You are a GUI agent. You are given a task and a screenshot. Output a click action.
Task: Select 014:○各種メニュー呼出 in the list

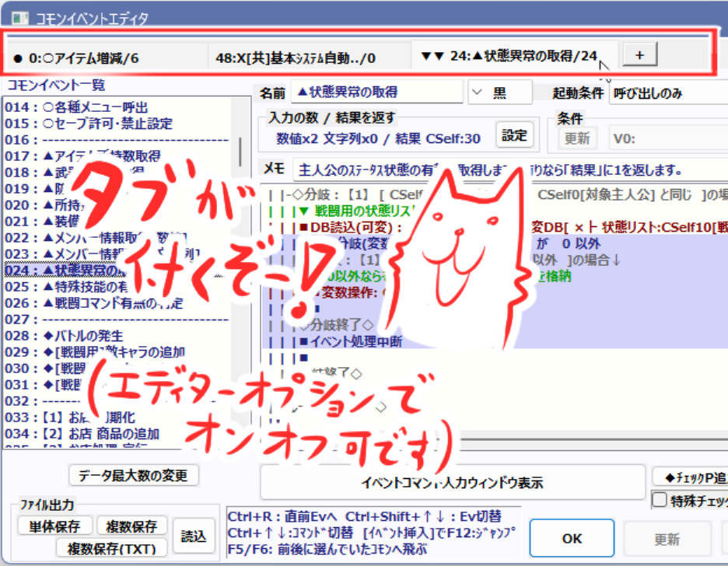(76, 107)
